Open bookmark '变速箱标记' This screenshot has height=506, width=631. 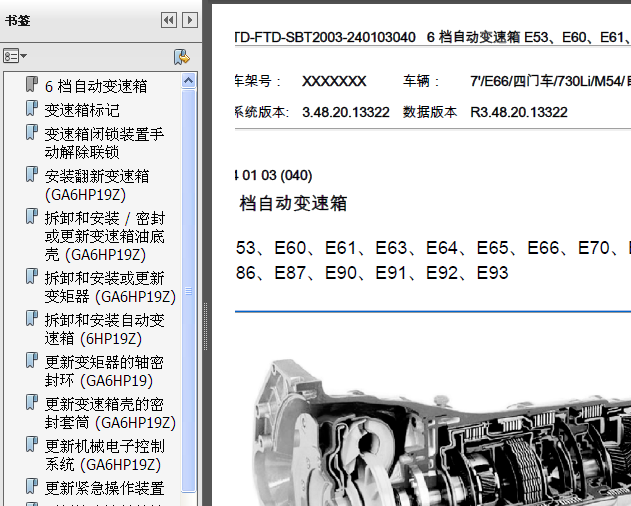click(x=82, y=110)
